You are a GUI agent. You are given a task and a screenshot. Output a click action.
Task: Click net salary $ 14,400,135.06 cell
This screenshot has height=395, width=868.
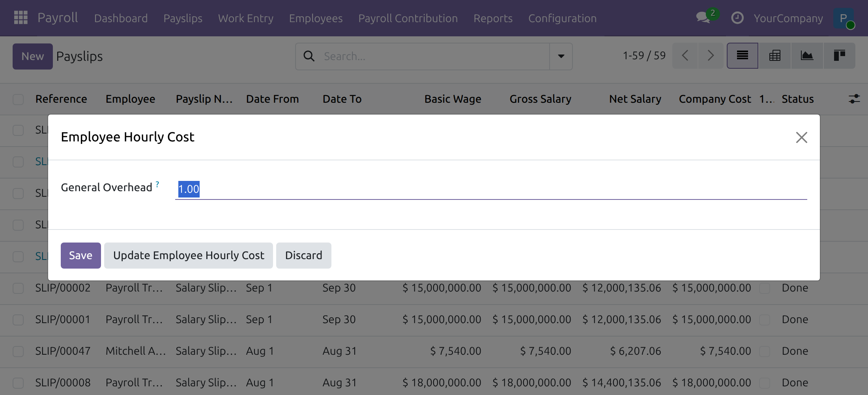tap(622, 383)
